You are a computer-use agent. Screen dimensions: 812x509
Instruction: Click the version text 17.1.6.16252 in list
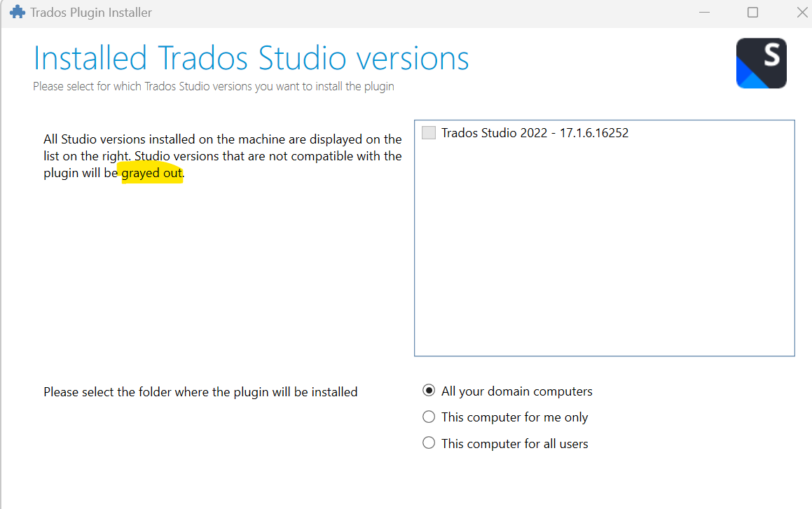coord(593,133)
